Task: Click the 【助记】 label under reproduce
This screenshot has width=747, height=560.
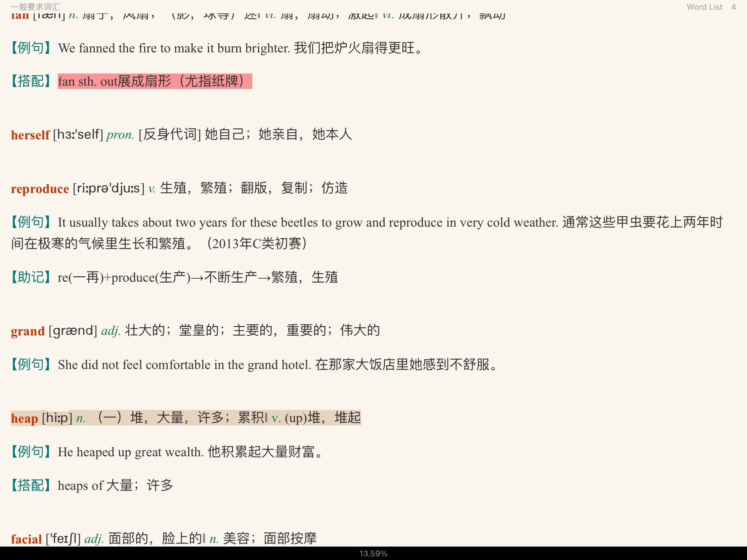Action: [x=31, y=277]
